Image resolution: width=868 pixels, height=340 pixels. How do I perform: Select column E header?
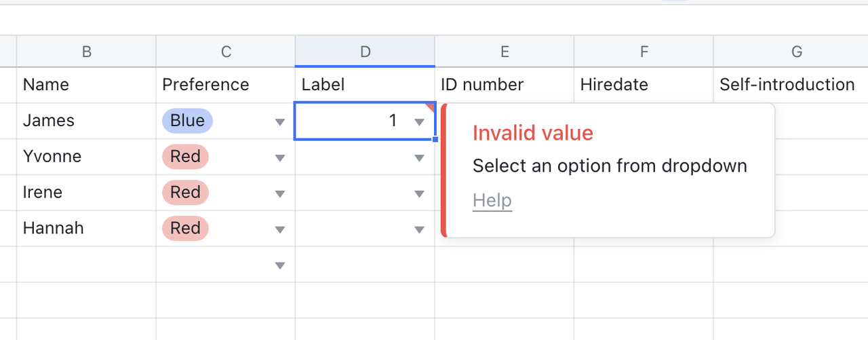point(505,52)
